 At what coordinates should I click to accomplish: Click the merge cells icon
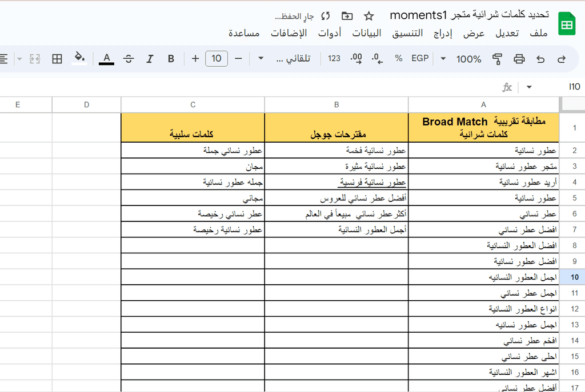35,59
